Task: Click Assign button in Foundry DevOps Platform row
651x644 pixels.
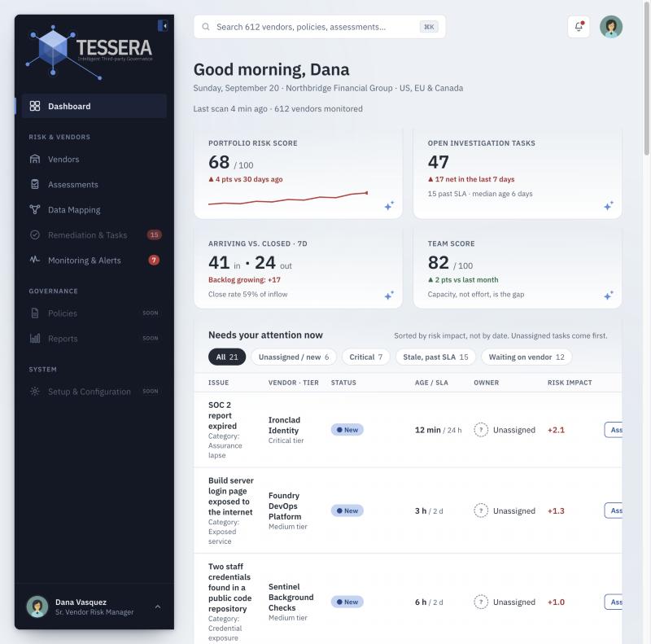Action: 614,510
